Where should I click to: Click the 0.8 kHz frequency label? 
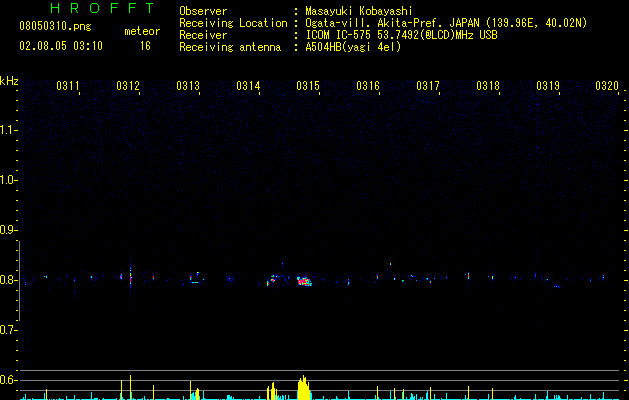(x=8, y=280)
